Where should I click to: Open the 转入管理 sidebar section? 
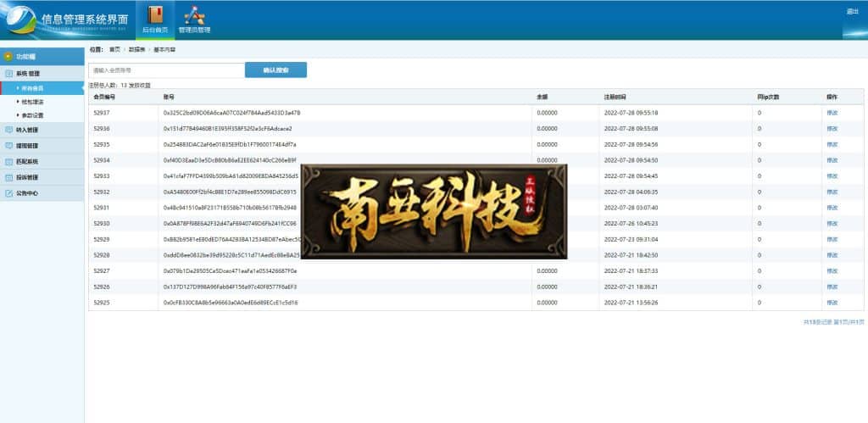point(42,130)
